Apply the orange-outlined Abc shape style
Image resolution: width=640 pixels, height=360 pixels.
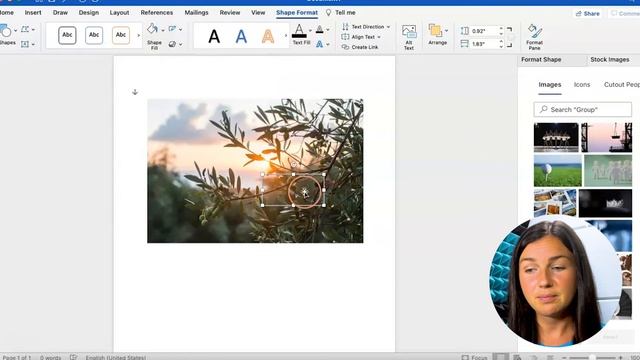click(121, 35)
